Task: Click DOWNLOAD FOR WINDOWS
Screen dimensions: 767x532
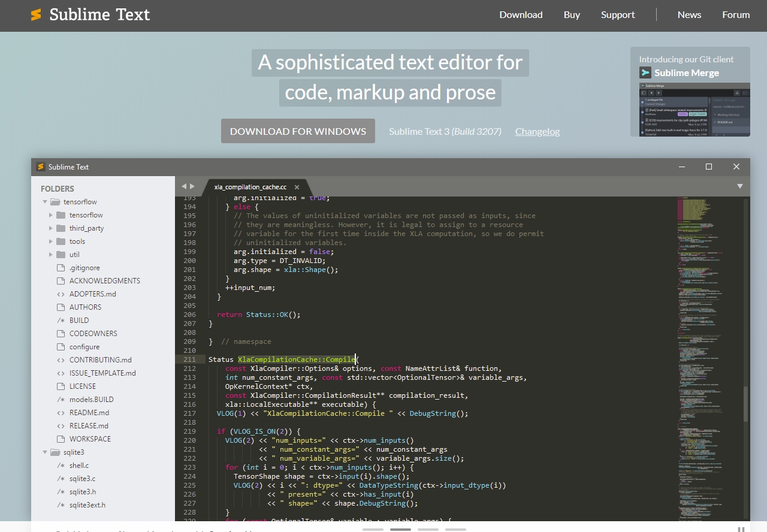Action: click(297, 131)
